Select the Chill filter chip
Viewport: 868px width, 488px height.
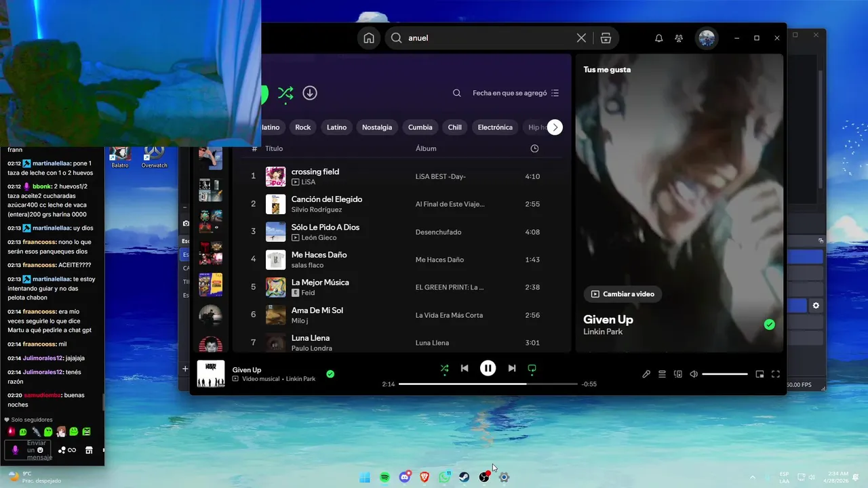pos(455,127)
